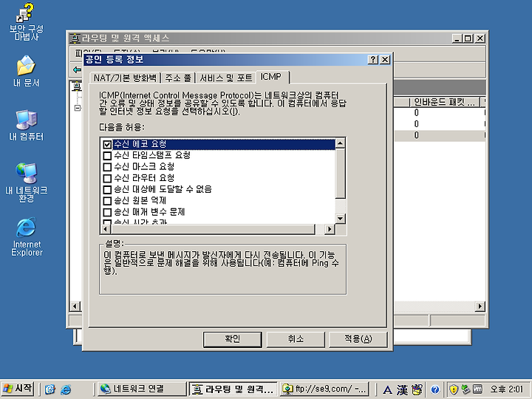Click the dialog's question mark help button

373,60
